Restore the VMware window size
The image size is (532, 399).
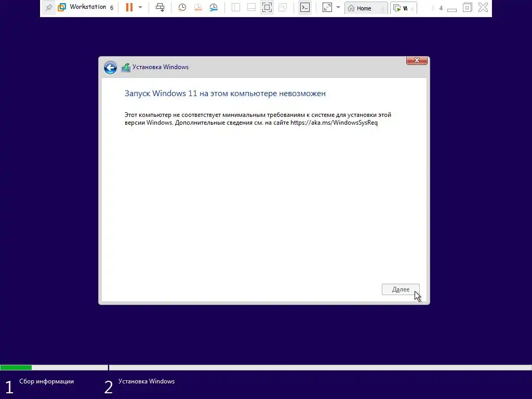tap(467, 7)
